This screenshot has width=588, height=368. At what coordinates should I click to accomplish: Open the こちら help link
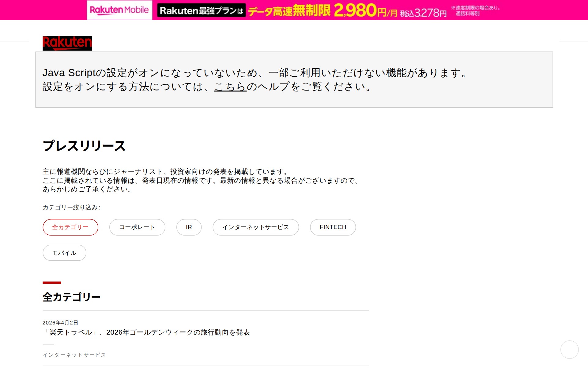tap(230, 87)
